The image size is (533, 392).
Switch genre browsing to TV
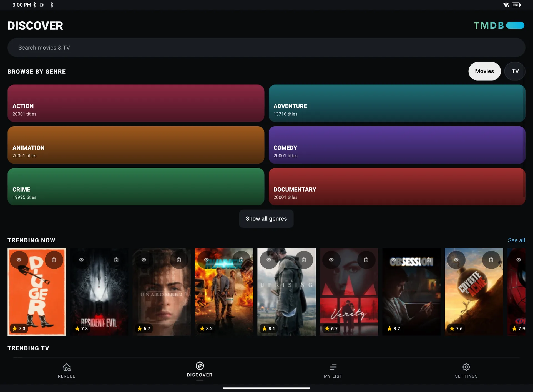pos(515,71)
